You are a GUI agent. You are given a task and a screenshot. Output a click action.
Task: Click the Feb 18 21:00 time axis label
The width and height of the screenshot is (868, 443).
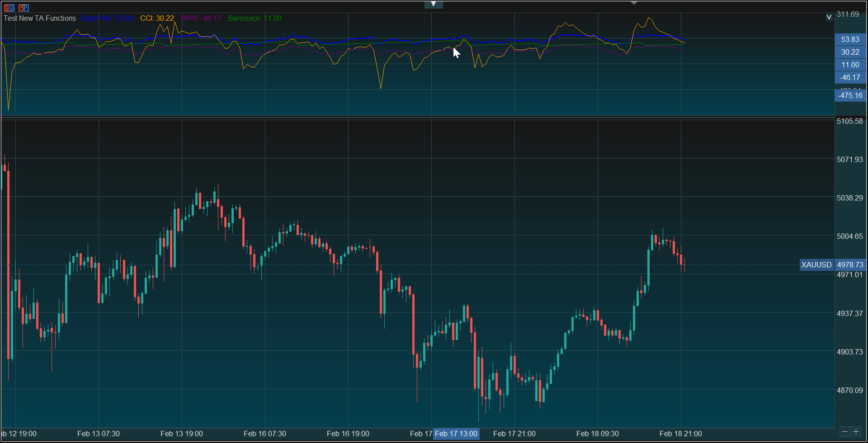click(680, 434)
